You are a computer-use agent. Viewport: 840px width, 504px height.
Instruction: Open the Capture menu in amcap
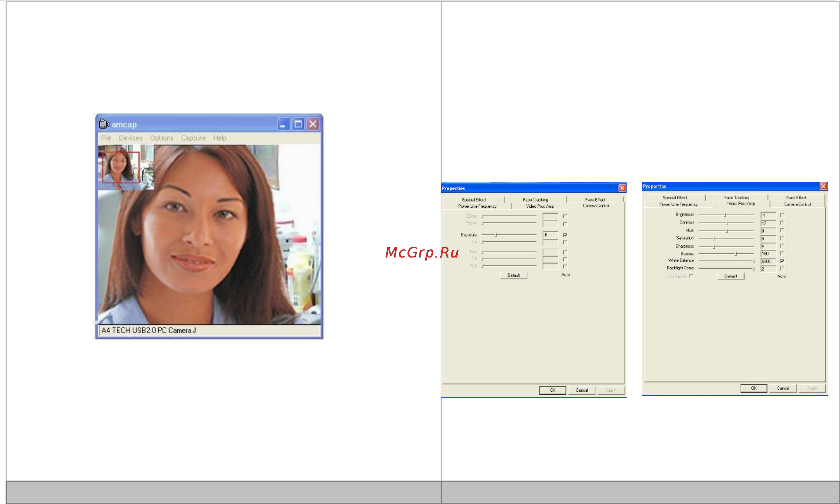click(193, 138)
